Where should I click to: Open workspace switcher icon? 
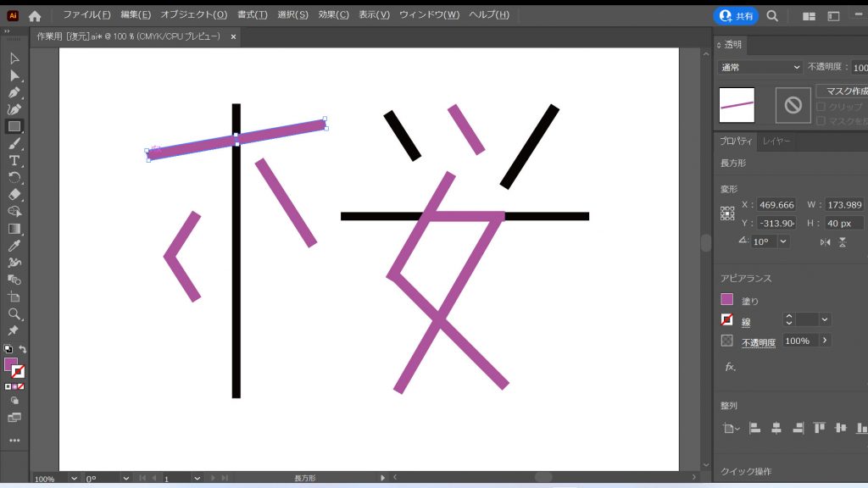click(x=834, y=17)
